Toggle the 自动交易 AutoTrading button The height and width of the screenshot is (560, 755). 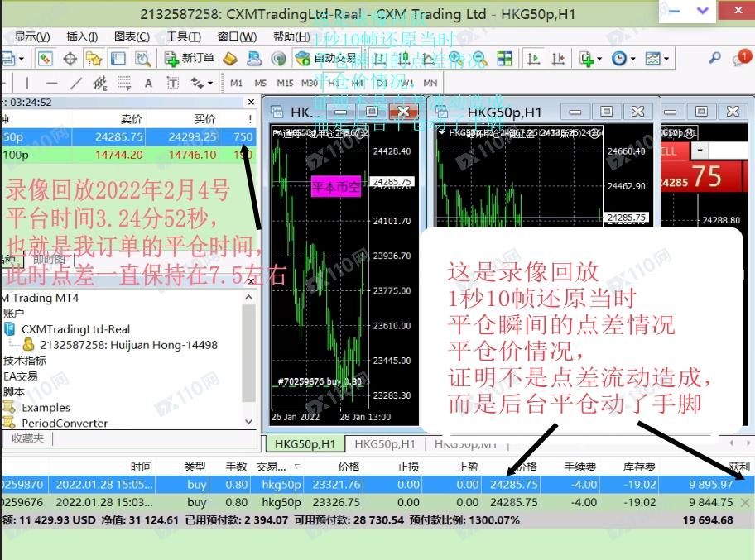pos(325,59)
